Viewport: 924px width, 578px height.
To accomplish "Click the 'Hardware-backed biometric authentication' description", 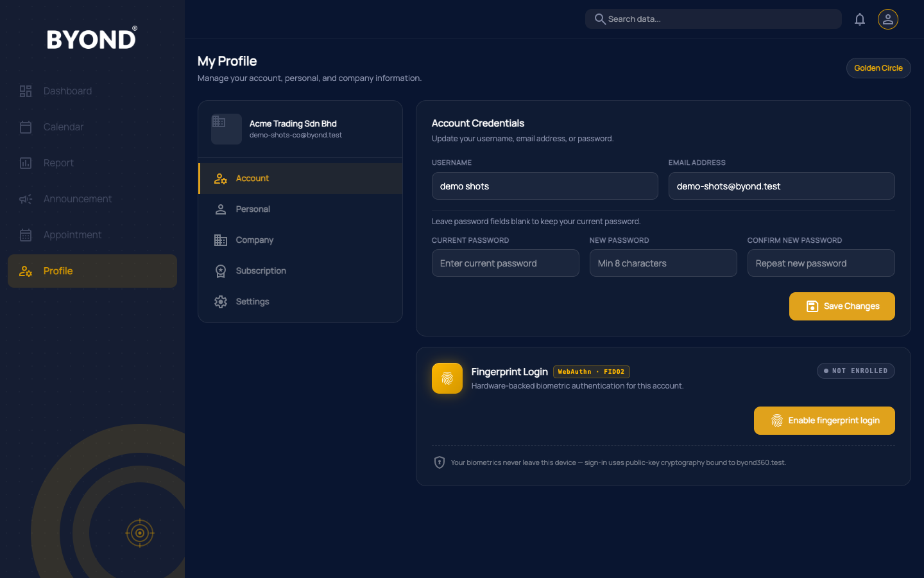I will (x=577, y=386).
